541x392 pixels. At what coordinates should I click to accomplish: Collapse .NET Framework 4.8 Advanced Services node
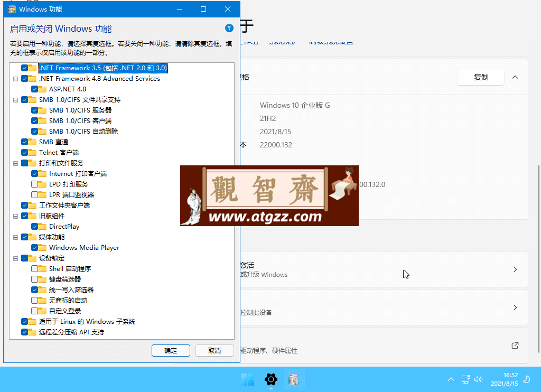tap(15, 79)
